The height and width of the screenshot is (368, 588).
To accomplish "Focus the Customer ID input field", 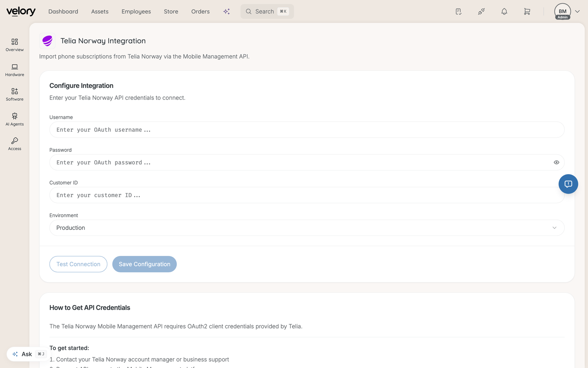I will (307, 195).
